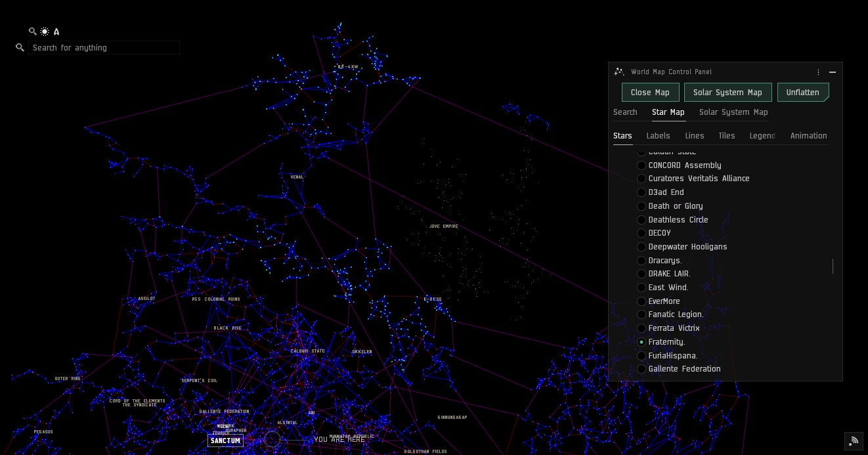Screen dimensions: 868x455
Task: Minimize the World Map Control Panel
Action: coord(833,72)
